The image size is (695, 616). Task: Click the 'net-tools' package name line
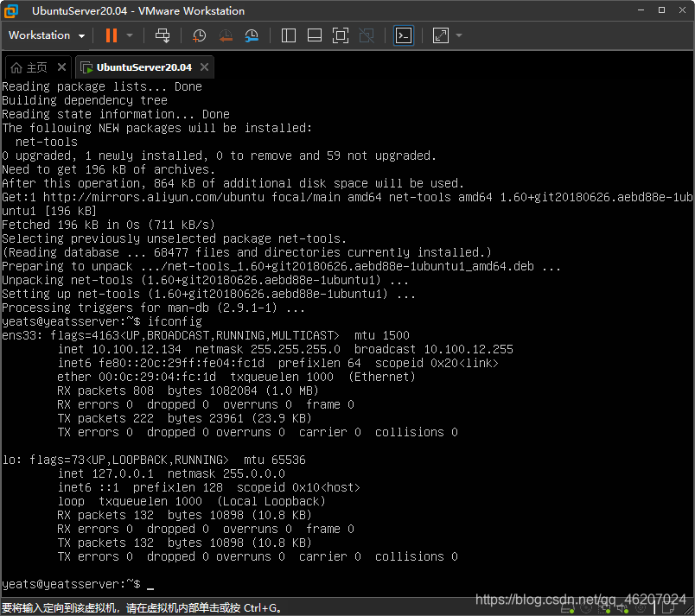point(46,143)
